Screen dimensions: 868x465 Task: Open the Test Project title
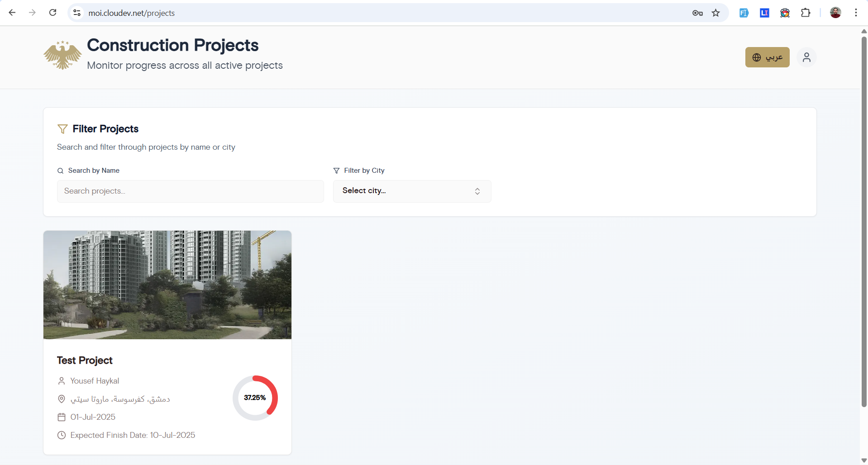click(x=85, y=361)
